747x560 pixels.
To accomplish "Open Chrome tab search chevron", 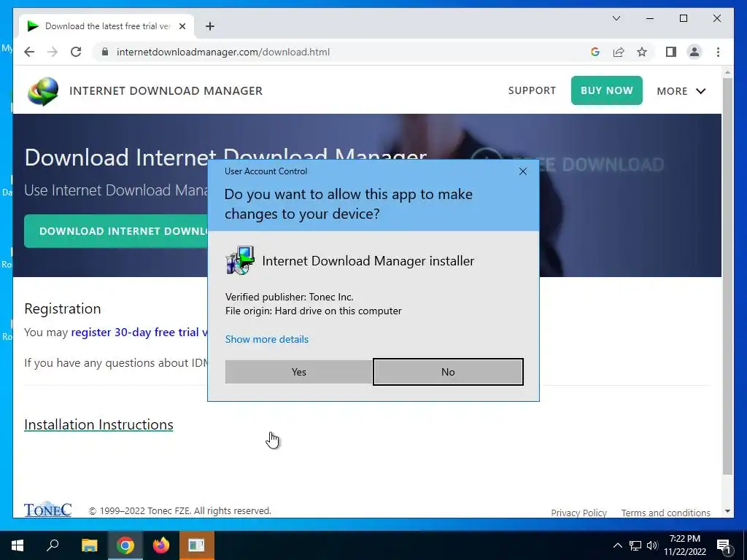I will click(616, 18).
